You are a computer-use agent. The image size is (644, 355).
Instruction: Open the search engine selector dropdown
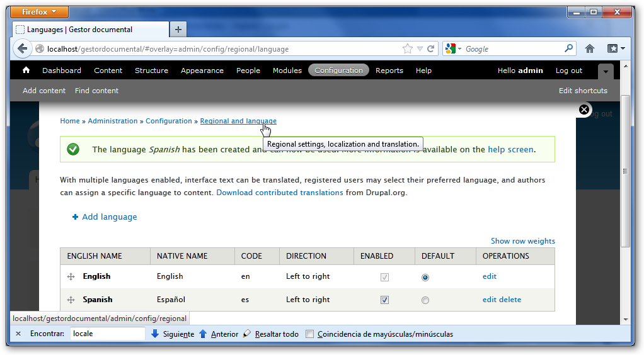pyautogui.click(x=454, y=49)
